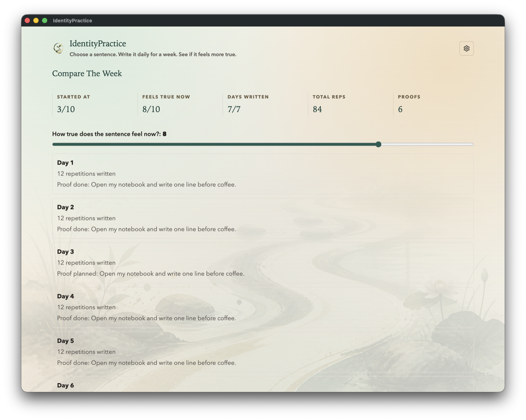
Task: Select the Day 3 card title
Action: (x=65, y=252)
